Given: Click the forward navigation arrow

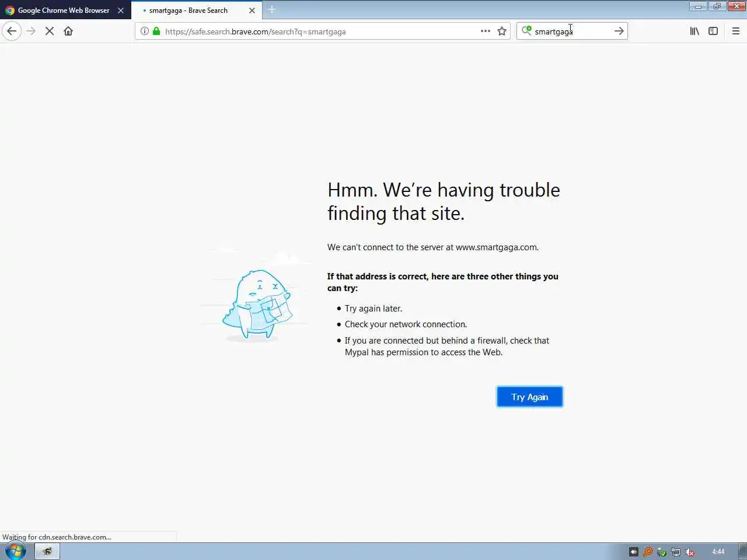Looking at the screenshot, I should click(x=31, y=31).
